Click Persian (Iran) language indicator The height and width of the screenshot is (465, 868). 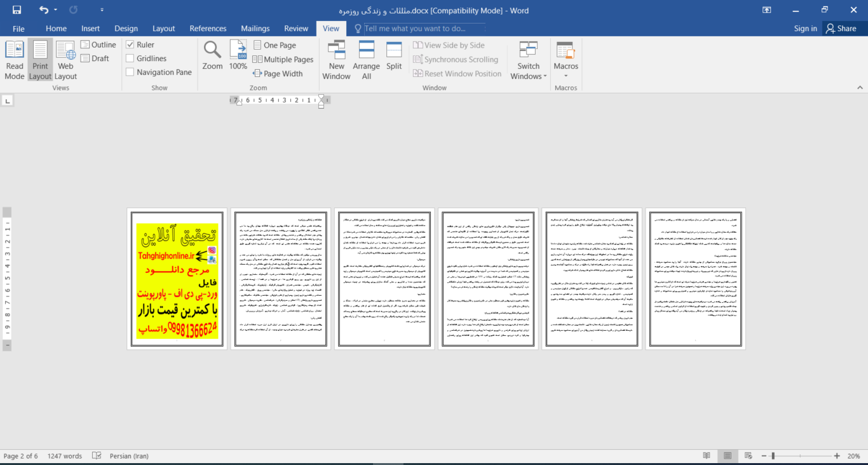pos(129,456)
